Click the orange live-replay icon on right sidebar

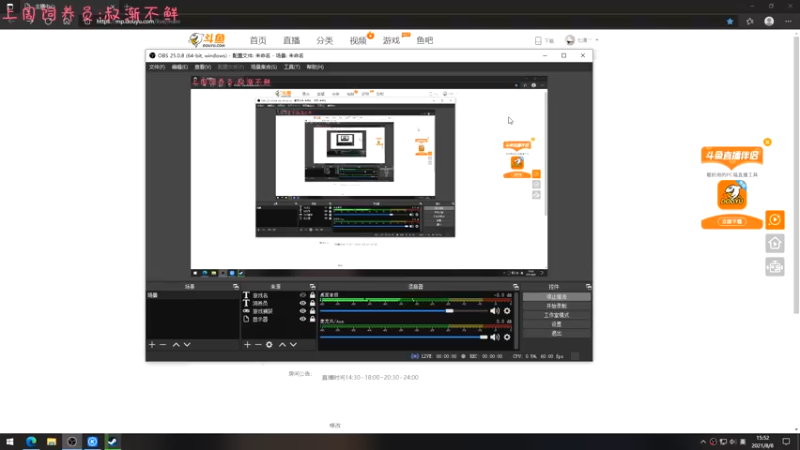coord(774,219)
